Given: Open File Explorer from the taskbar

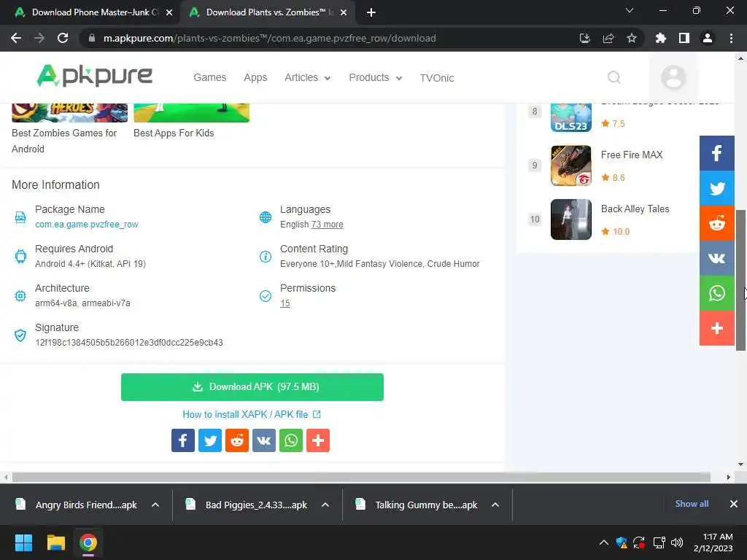Looking at the screenshot, I should click(55, 542).
